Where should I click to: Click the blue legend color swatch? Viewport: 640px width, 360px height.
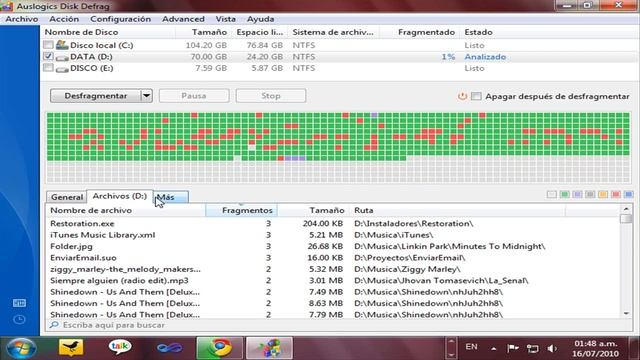[629, 194]
